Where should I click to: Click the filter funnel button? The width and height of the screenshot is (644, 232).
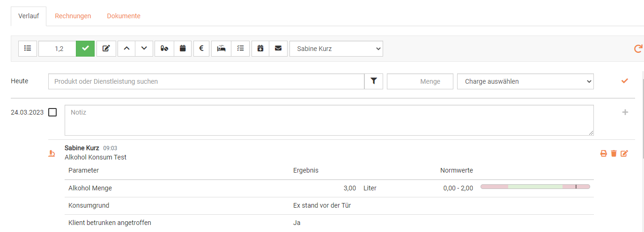point(374,81)
